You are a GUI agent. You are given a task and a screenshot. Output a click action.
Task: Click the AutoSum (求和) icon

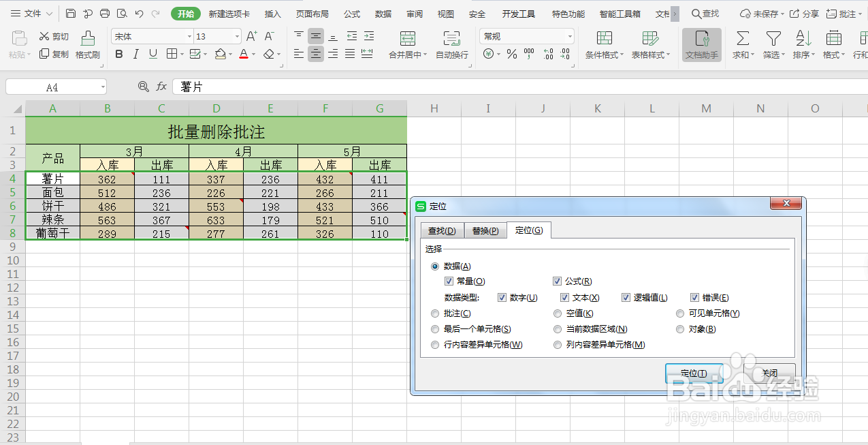pyautogui.click(x=743, y=39)
